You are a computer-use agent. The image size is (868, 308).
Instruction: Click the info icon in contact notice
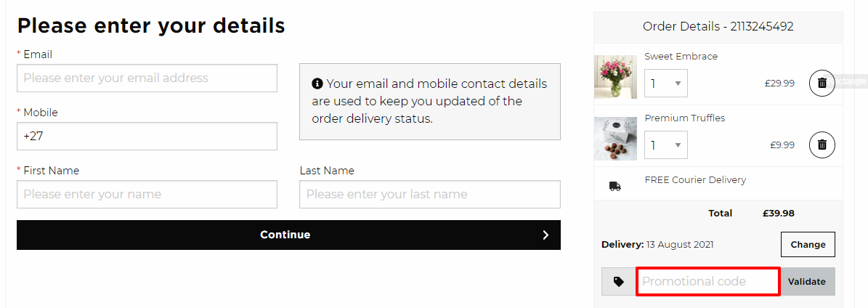coord(317,84)
